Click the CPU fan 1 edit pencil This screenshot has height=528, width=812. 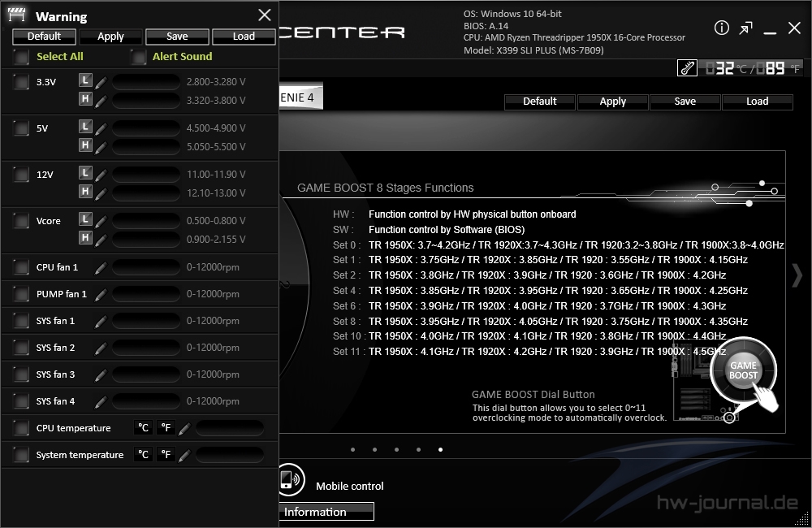101,267
